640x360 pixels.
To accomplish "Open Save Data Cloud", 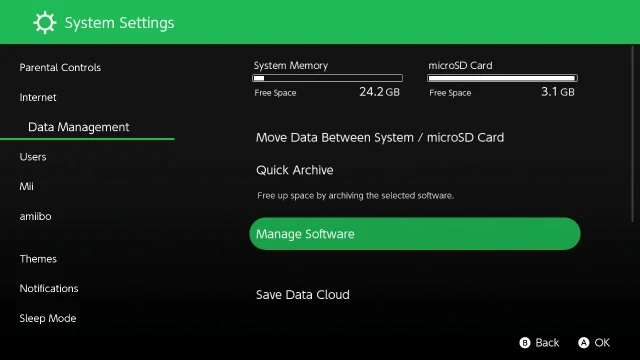I will pos(302,295).
